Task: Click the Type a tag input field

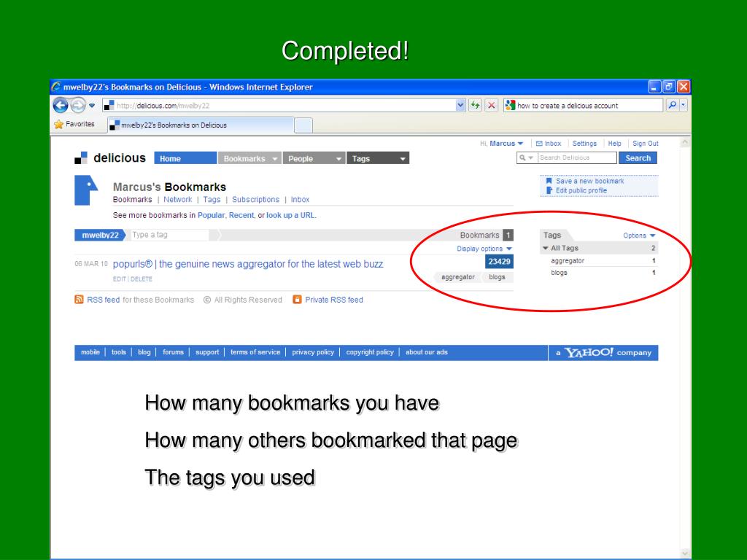Action: point(169,235)
